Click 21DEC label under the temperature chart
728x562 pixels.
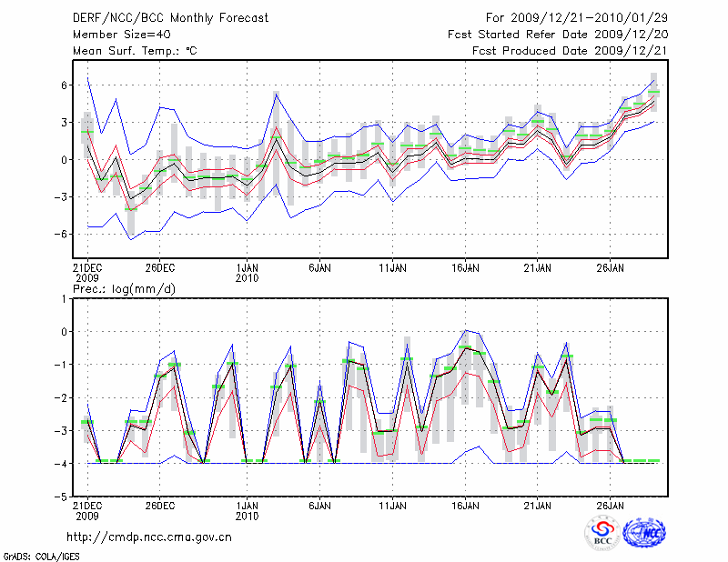click(87, 268)
